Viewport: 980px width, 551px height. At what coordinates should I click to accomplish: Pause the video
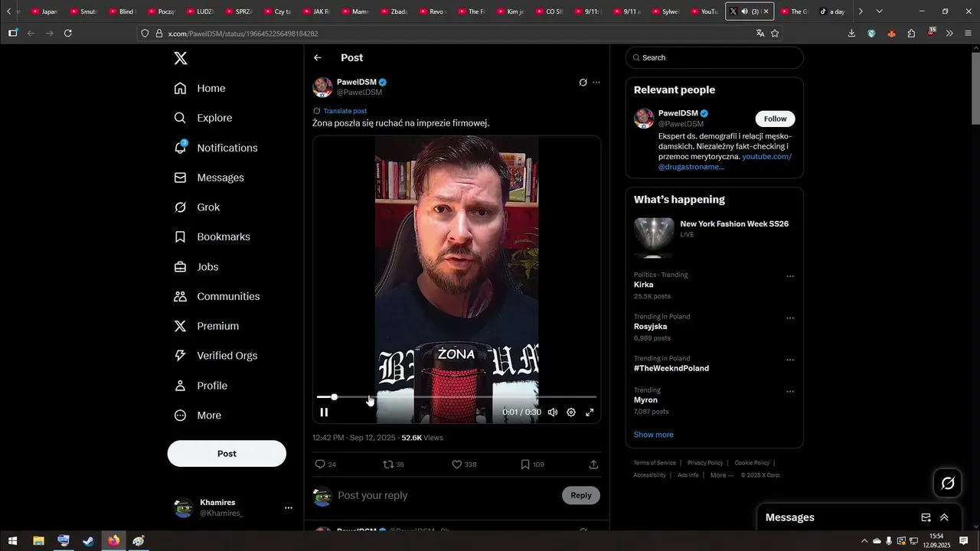[x=324, y=412]
